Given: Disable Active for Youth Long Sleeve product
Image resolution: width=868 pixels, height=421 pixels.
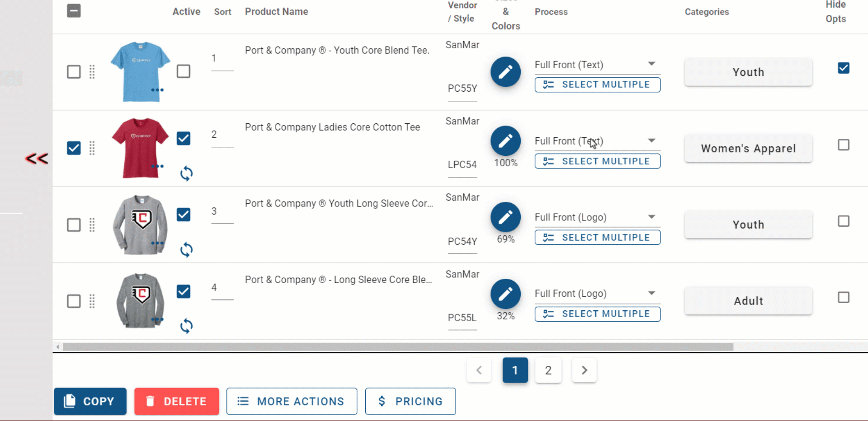Looking at the screenshot, I should (x=184, y=215).
